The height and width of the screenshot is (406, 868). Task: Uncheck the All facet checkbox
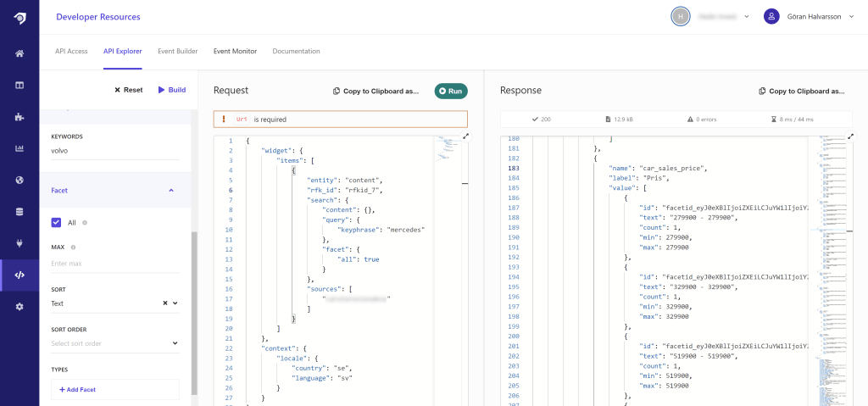(56, 222)
